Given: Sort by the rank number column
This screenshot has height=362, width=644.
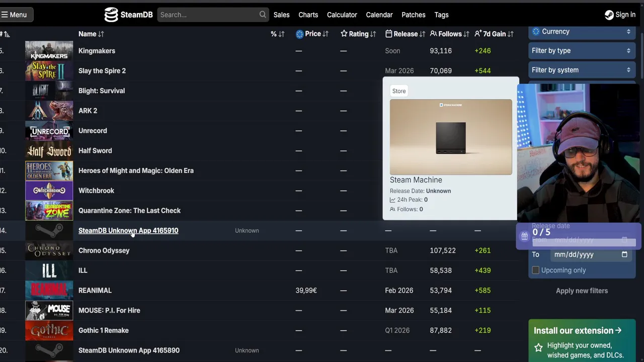Looking at the screenshot, I should 5,34.
